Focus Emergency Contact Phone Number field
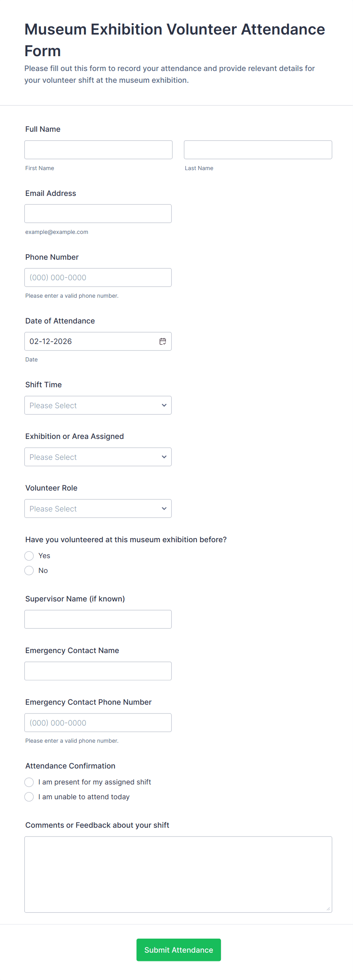Screen dimensions: 353x980 (98, 723)
